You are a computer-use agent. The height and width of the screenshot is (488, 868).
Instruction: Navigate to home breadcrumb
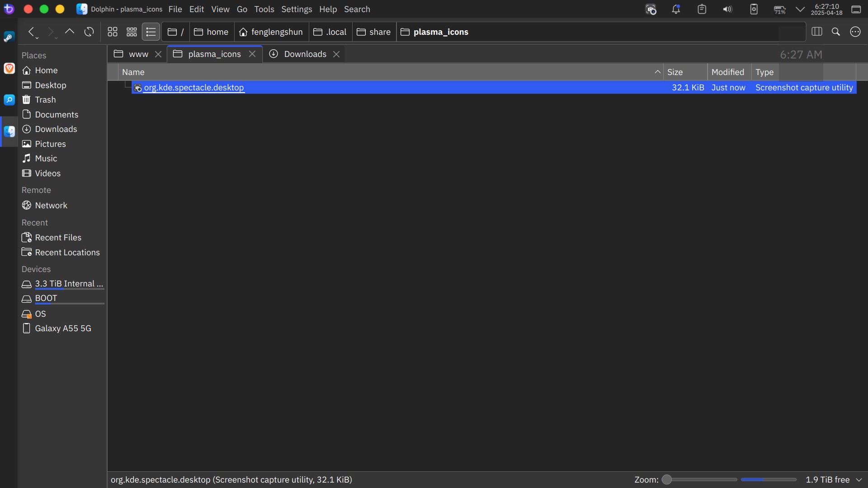point(211,32)
